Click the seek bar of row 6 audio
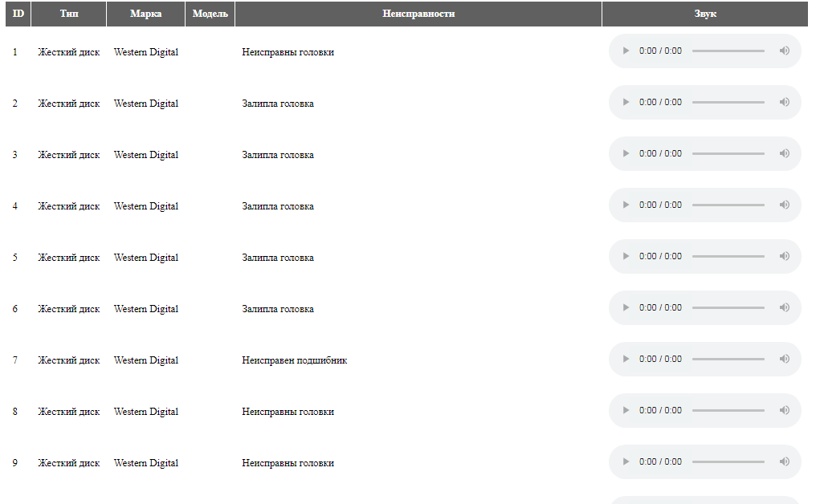This screenshot has width=816, height=504. tap(728, 308)
